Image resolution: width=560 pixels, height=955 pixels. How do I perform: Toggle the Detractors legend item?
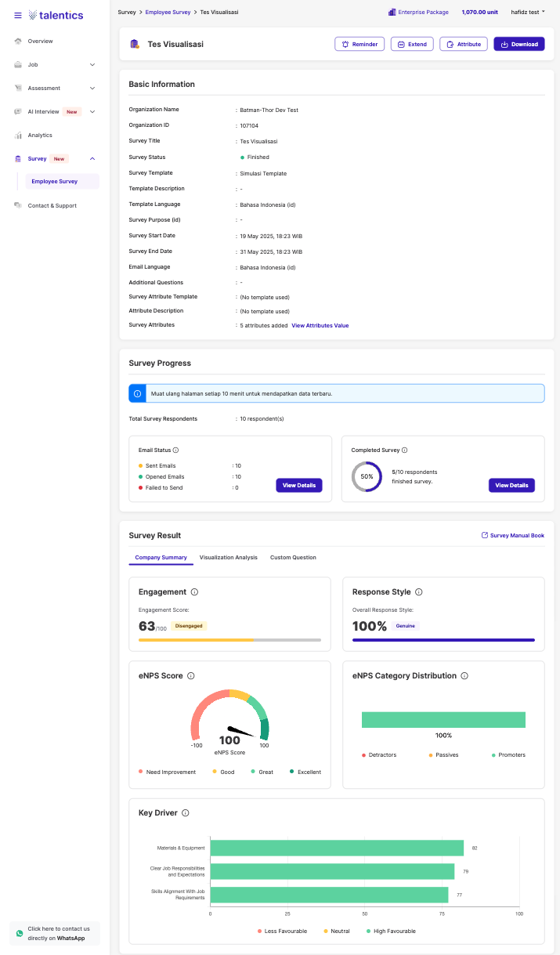click(x=379, y=755)
